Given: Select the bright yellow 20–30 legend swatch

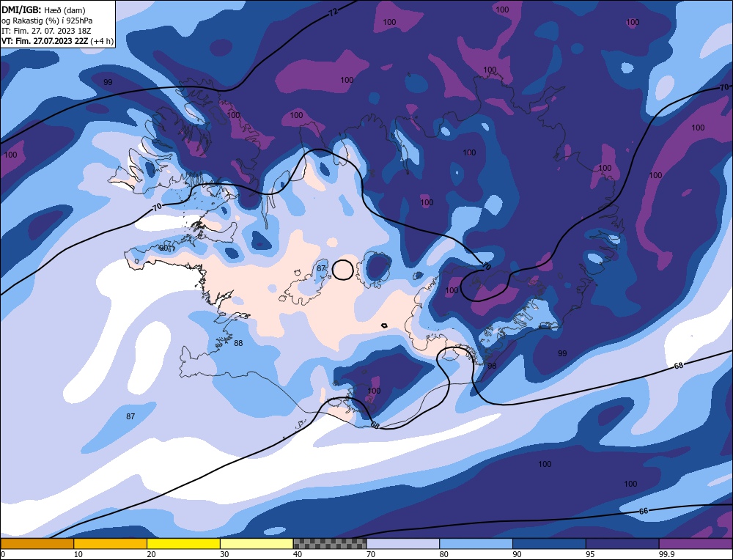Looking at the screenshot, I should pos(183,543).
